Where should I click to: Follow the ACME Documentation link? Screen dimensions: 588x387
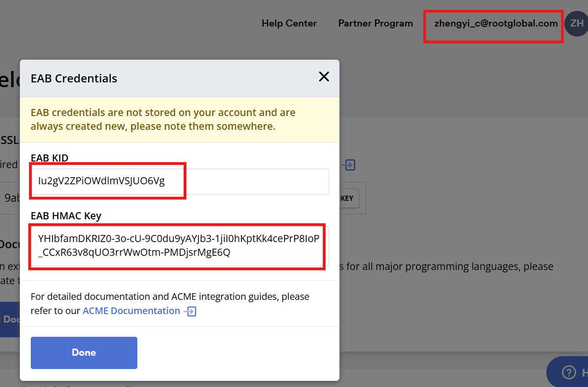coord(131,311)
